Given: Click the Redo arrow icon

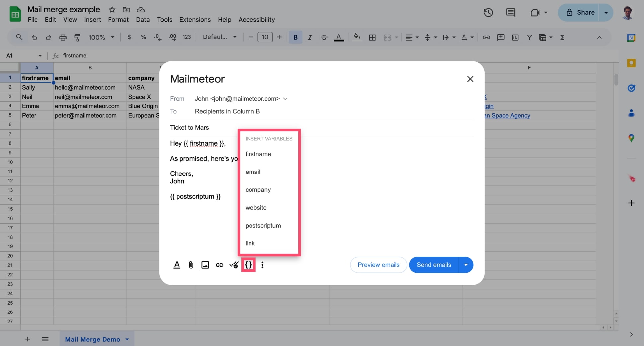Looking at the screenshot, I should coord(48,37).
